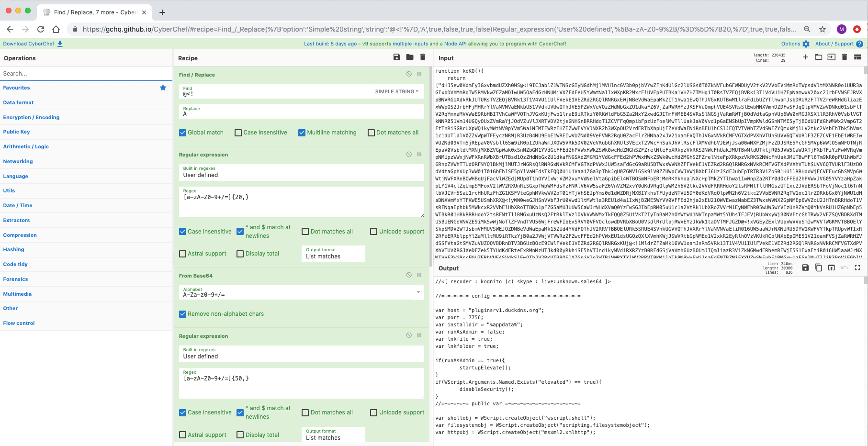Open Built in regexes dropdown in first regex
Viewport: 868px width, 446px height.
coord(302,172)
